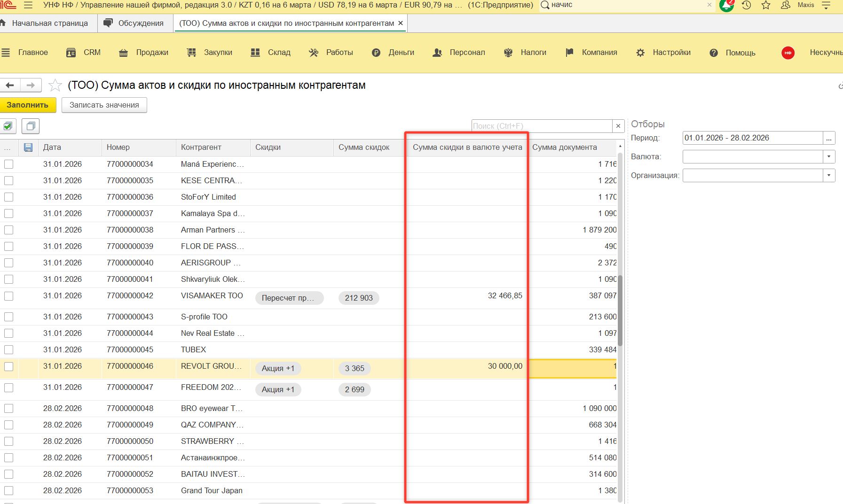Tick checkbox for BRO eyewear row
Viewport: 843px width, 504px height.
coord(8,409)
